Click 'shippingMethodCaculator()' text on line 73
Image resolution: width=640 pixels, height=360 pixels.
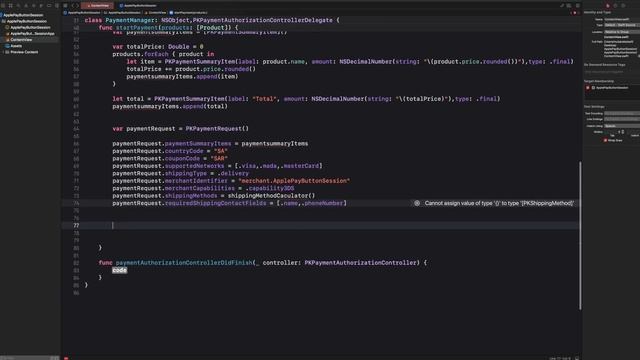coord(271,196)
